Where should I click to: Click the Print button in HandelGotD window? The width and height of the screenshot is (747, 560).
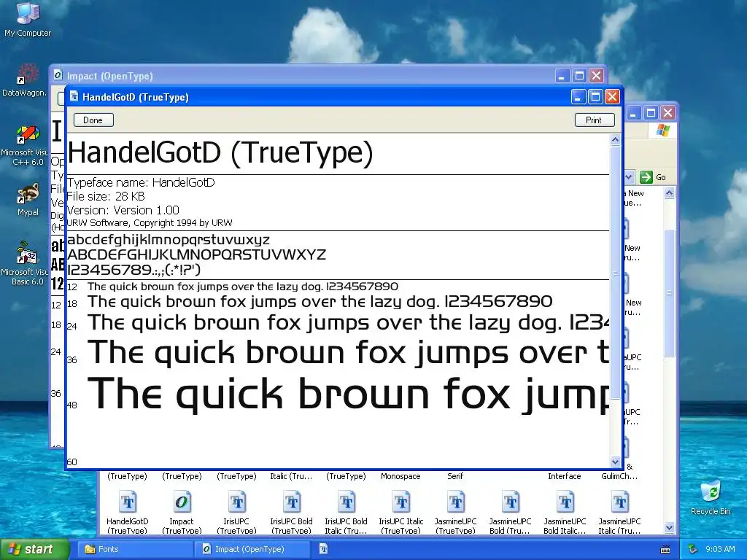tap(594, 120)
